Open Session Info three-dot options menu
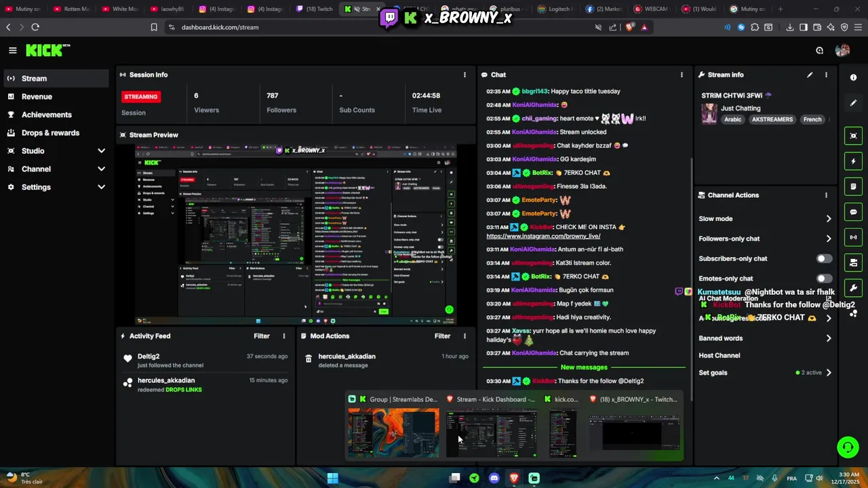The width and height of the screenshot is (868, 488). click(x=465, y=75)
